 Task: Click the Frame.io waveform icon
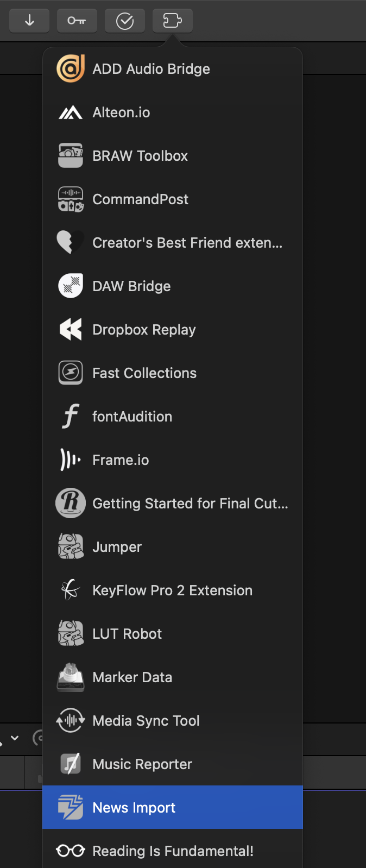(71, 460)
